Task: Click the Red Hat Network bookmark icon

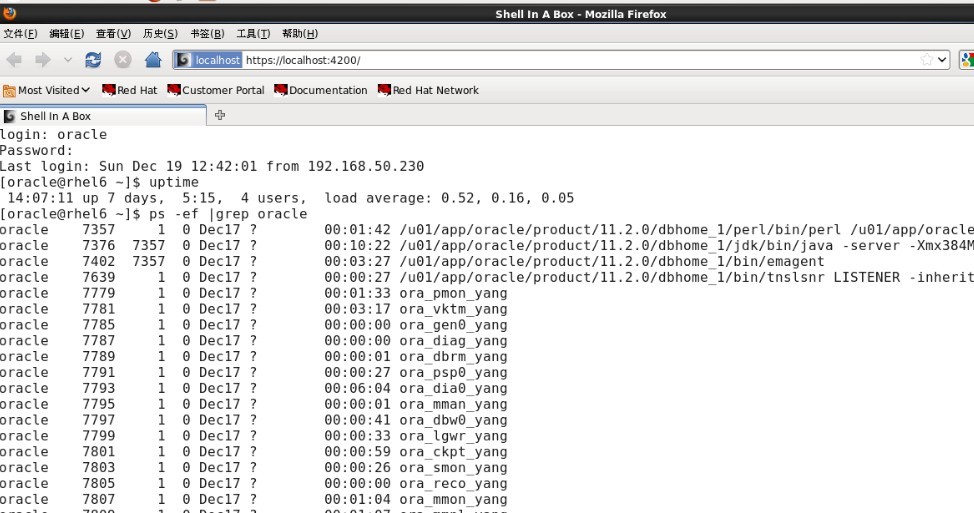Action: coord(385,90)
